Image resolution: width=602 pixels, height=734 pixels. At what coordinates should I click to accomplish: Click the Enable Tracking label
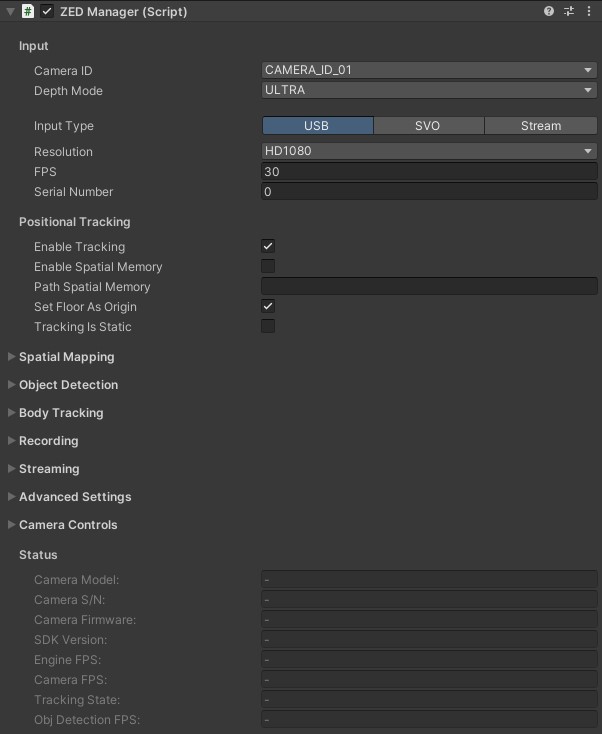[x=80, y=247]
